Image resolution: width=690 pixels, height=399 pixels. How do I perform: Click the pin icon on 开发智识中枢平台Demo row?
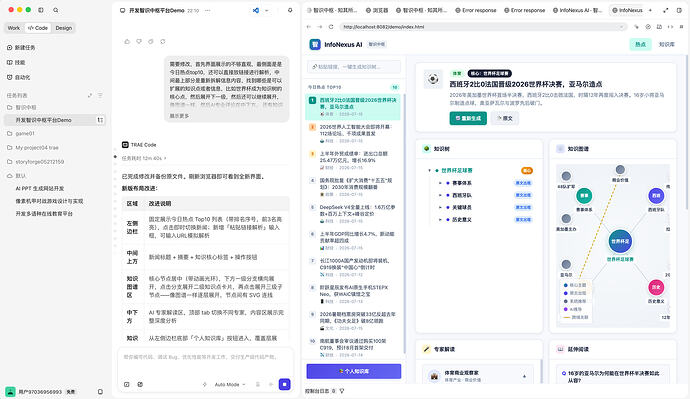click(x=100, y=120)
